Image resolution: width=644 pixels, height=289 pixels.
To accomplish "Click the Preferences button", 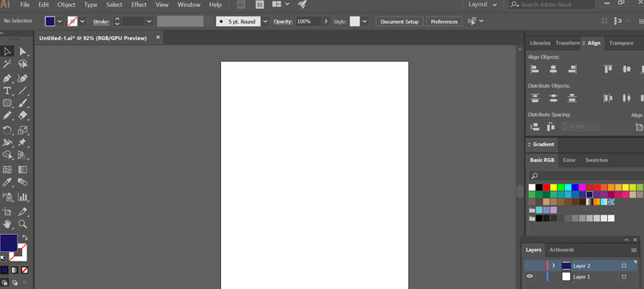I will pyautogui.click(x=444, y=22).
